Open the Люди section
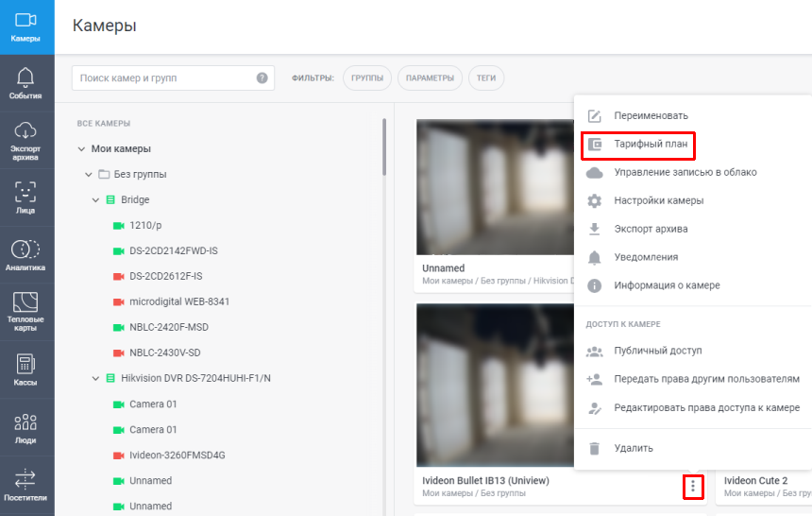812x516 pixels. (25, 427)
